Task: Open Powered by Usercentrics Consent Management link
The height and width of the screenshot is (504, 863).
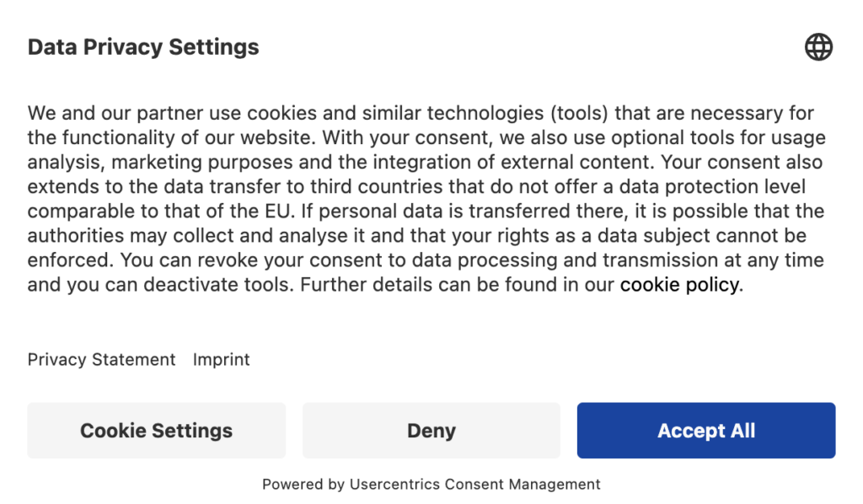Action: [x=431, y=484]
